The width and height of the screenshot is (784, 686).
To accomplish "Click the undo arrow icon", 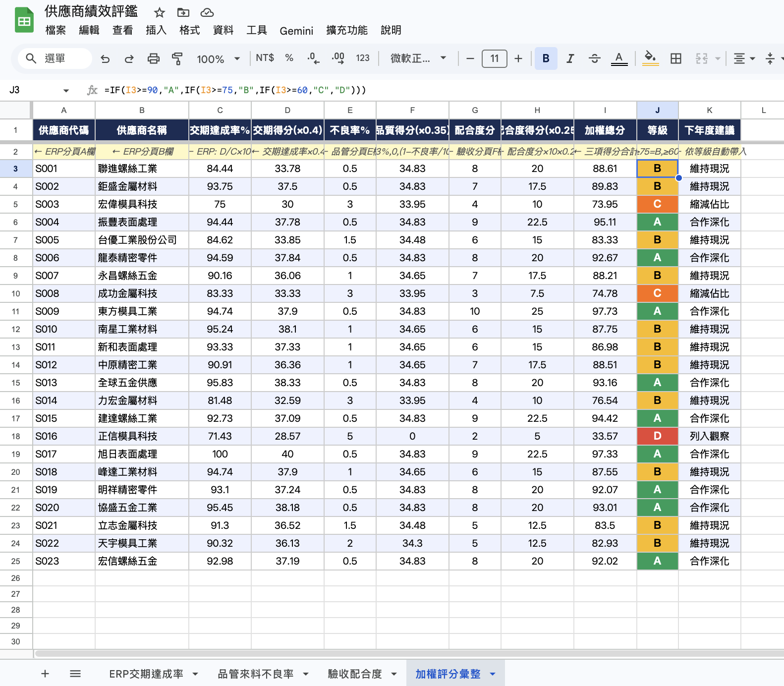I will (105, 58).
